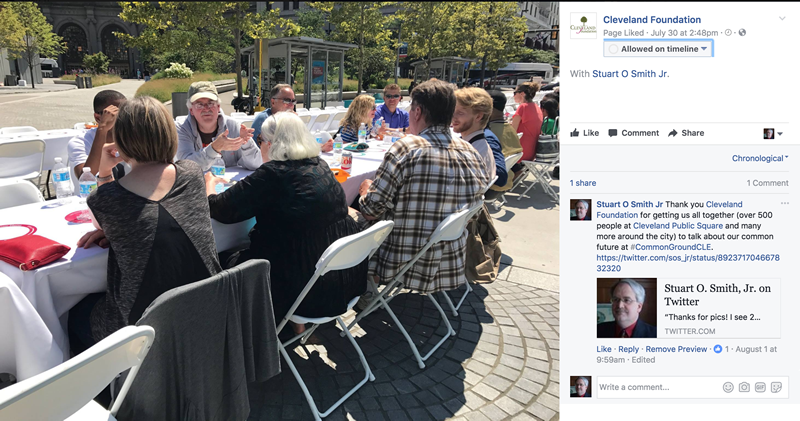Click Reply under Stuart's comment

629,349
